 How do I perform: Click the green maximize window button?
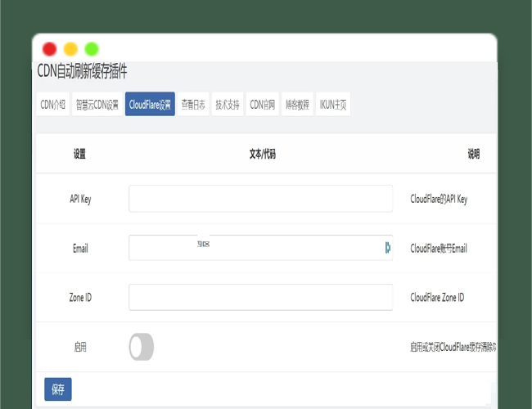(92, 49)
